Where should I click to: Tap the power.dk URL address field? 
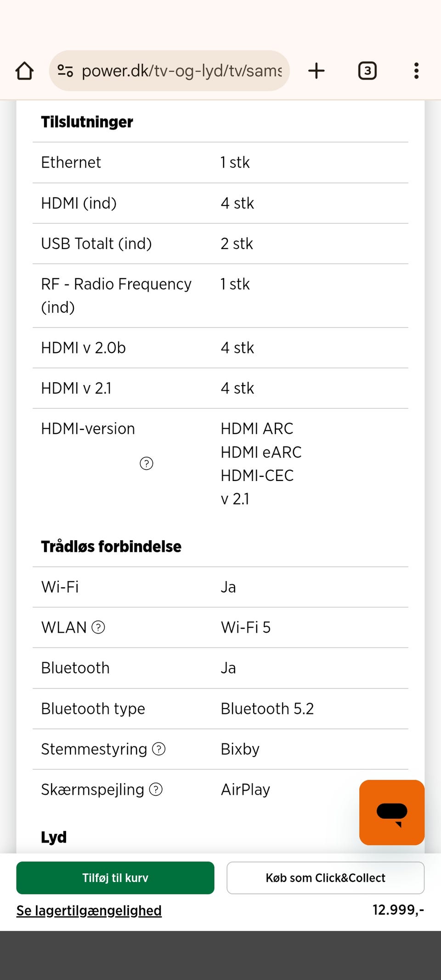point(182,71)
